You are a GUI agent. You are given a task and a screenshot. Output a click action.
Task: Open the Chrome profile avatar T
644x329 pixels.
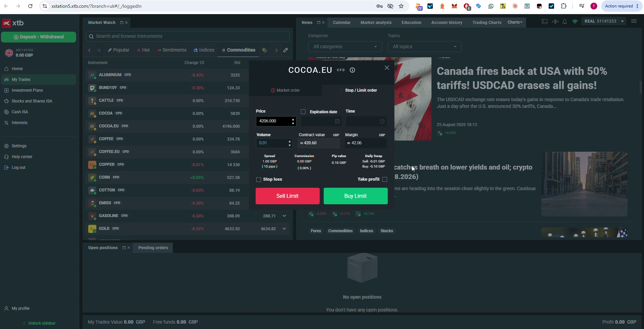click(594, 6)
